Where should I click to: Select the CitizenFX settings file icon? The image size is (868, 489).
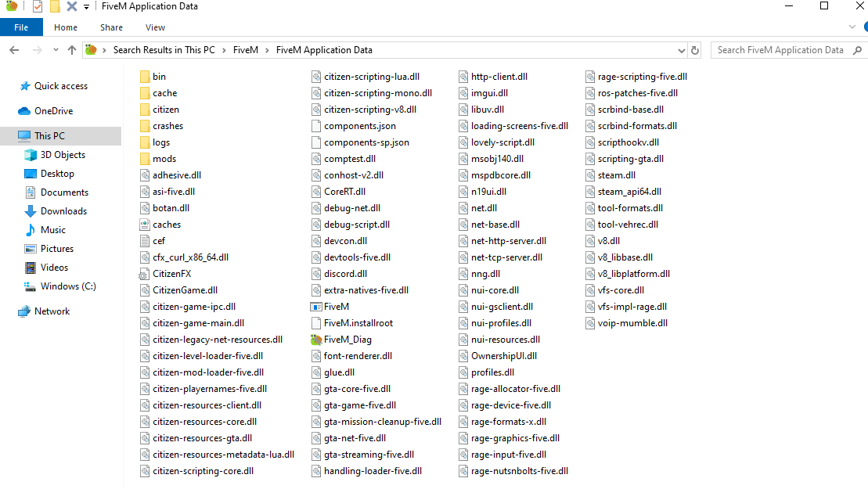[x=144, y=274]
